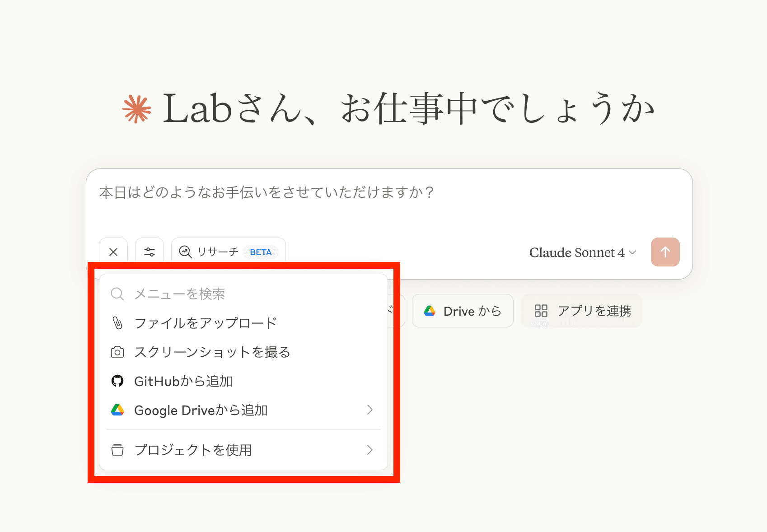Screen dimensions: 767x532
Task: Click the magnifier icon in menu search
Action: [117, 294]
